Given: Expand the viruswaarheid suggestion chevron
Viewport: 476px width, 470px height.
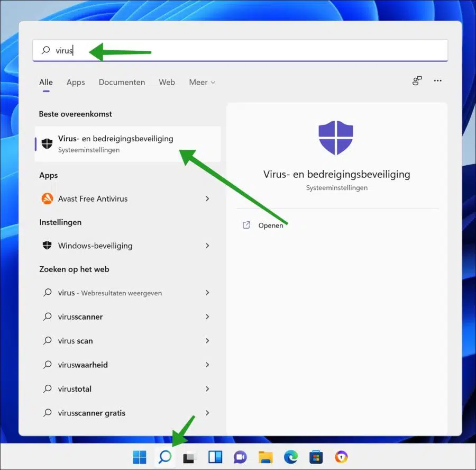Looking at the screenshot, I should coord(207,365).
